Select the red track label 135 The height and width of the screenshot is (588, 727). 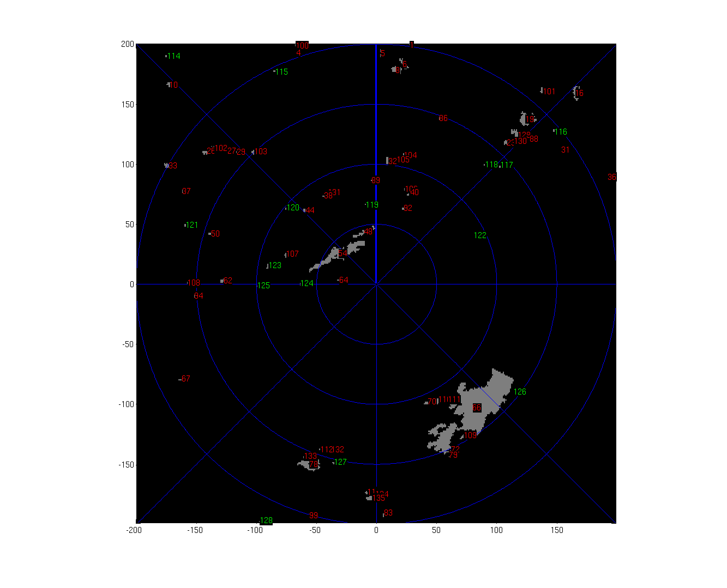point(378,498)
